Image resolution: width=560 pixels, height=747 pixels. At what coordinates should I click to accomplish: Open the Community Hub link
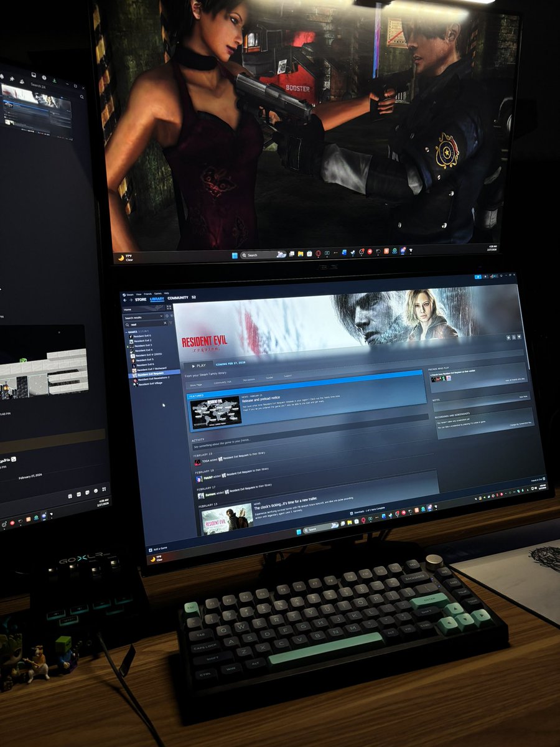pos(222,382)
